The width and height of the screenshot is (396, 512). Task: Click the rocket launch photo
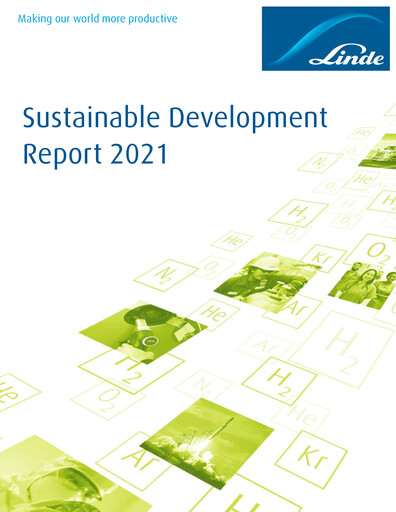click(x=207, y=443)
